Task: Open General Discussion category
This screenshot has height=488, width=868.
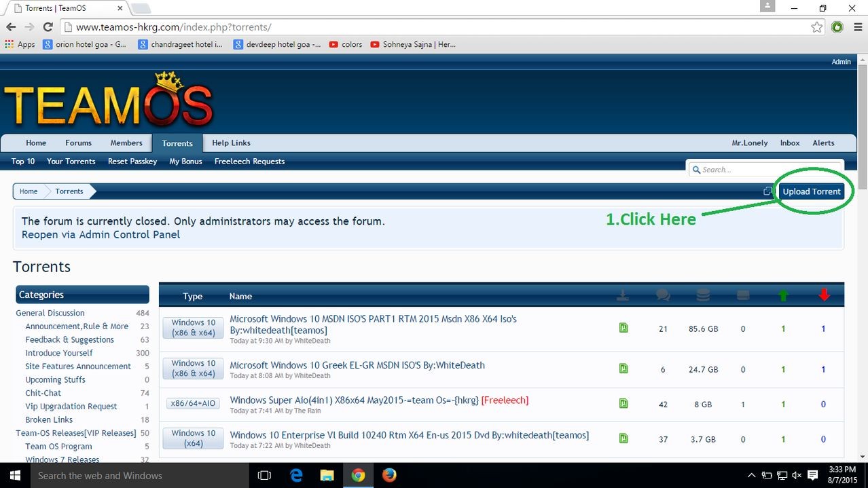Action: pos(50,313)
